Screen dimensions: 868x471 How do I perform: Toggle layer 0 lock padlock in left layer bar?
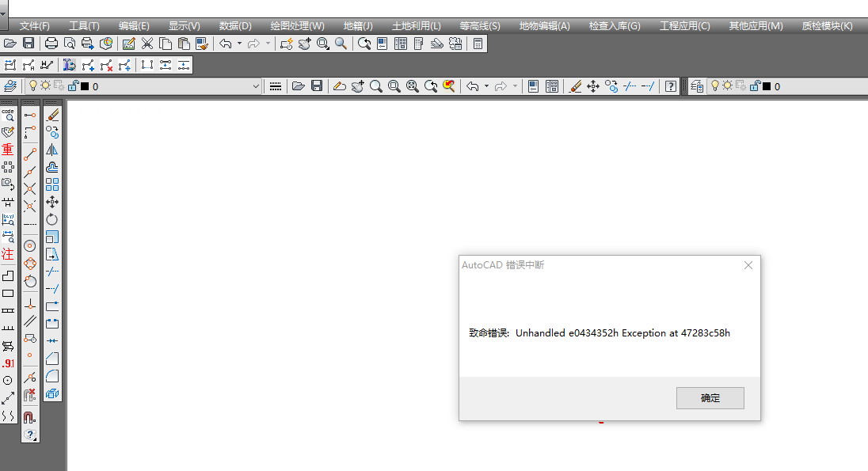(x=73, y=85)
